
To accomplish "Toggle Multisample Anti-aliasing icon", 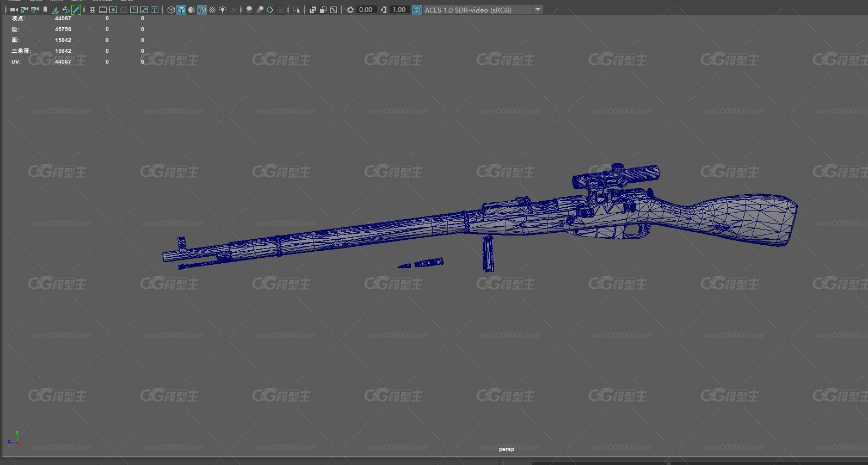I will click(x=270, y=10).
